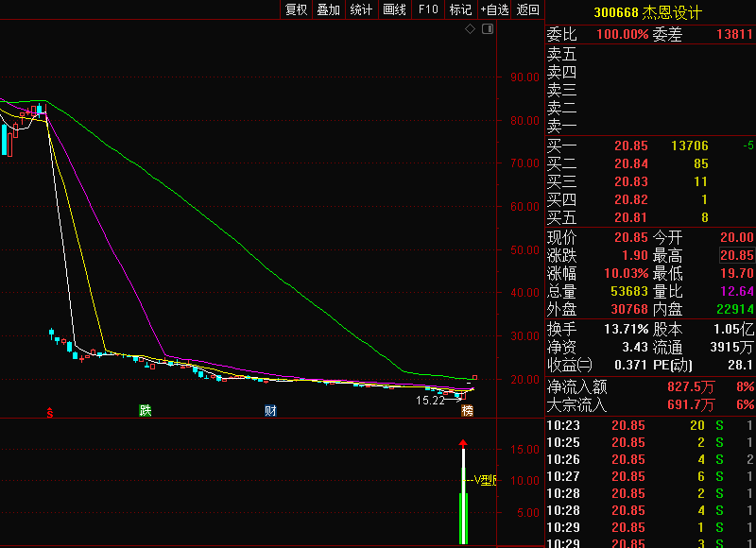Open the 叠加 overlay option
The height and width of the screenshot is (548, 756).
[x=328, y=9]
